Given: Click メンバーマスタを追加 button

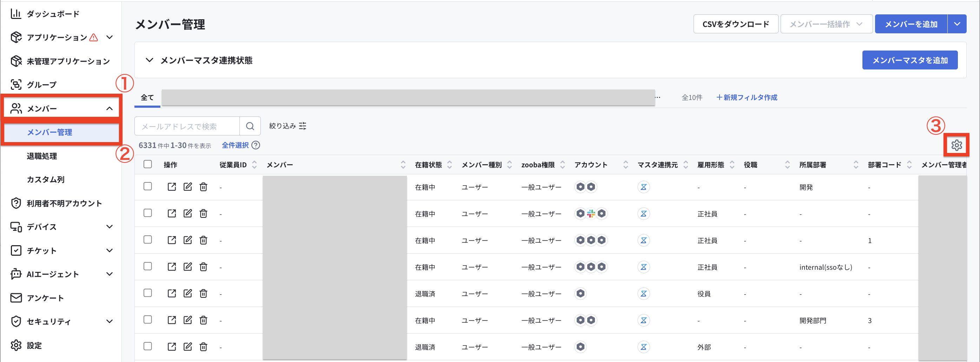Looking at the screenshot, I should (909, 60).
